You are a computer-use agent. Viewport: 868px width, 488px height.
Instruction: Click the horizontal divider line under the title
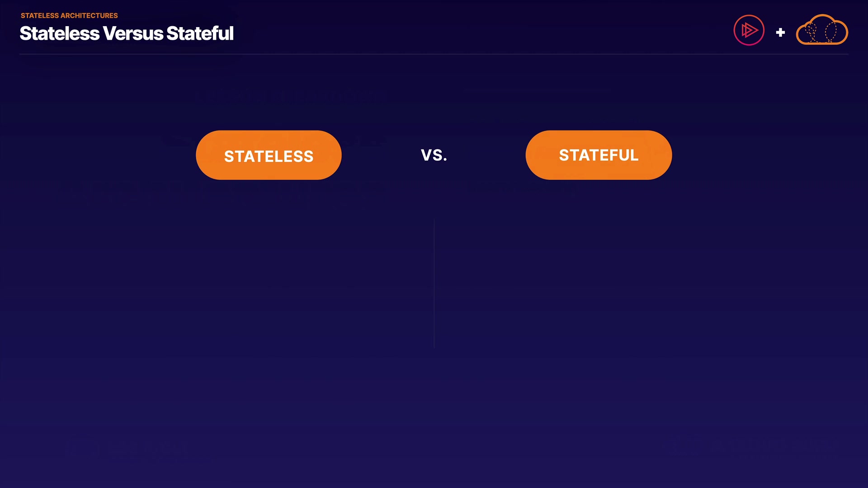tap(434, 54)
